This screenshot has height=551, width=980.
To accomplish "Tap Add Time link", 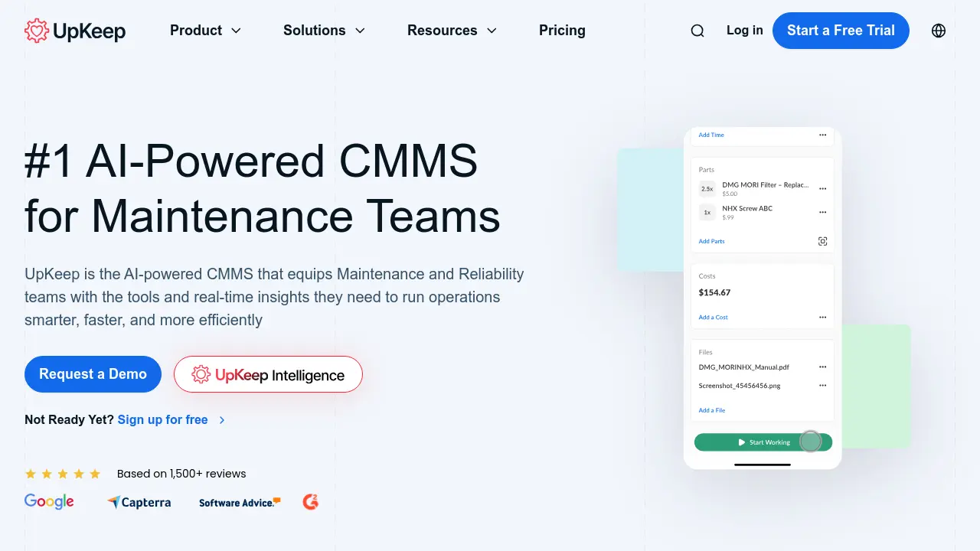I will coord(710,135).
